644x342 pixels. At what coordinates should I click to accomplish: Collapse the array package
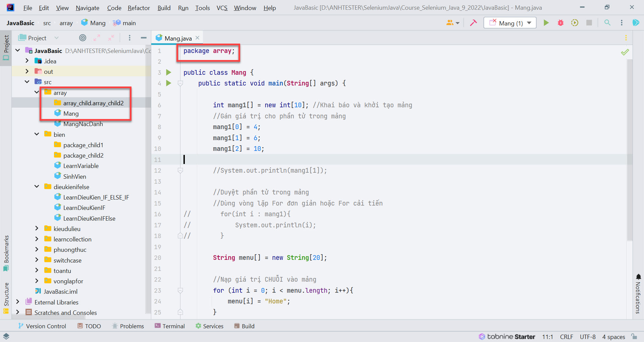(37, 93)
